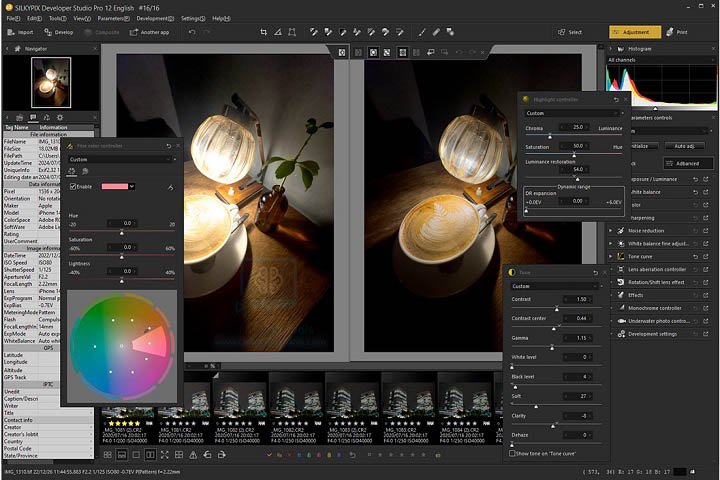The image size is (720, 480).
Task: Open the Development menu
Action: coord(155,18)
